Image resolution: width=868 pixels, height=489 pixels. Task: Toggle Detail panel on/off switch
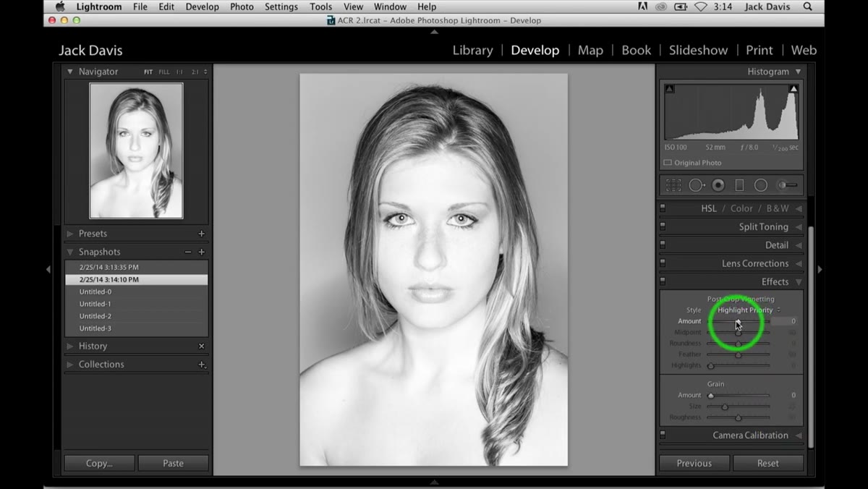(x=663, y=245)
